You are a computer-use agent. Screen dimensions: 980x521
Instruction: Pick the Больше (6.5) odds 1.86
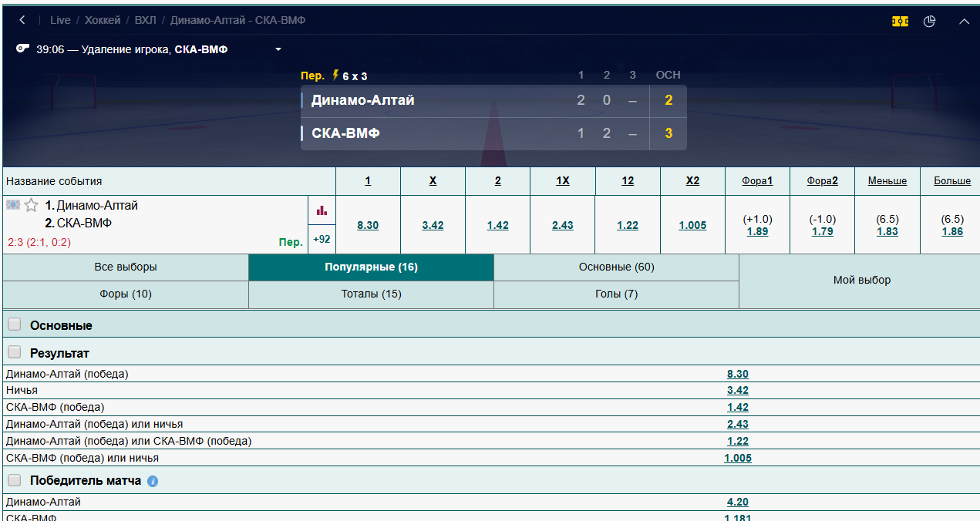(952, 231)
